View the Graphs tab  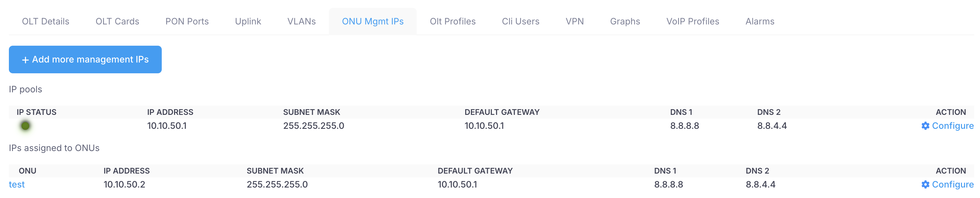click(x=625, y=21)
